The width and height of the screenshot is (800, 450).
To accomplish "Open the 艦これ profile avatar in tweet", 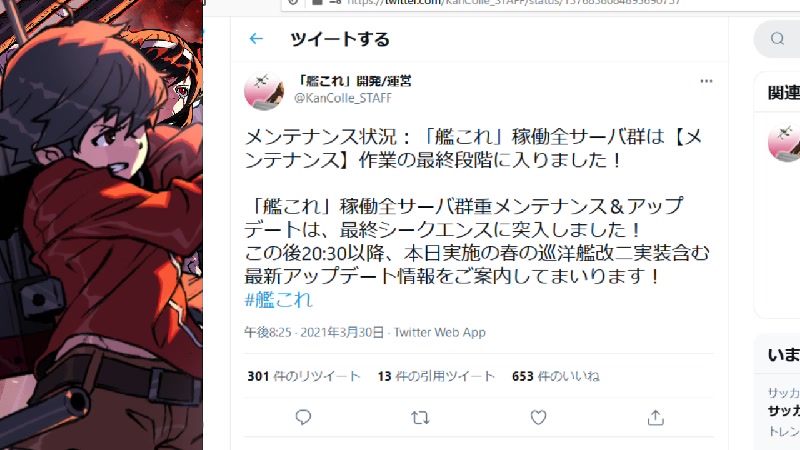I will pyautogui.click(x=264, y=91).
